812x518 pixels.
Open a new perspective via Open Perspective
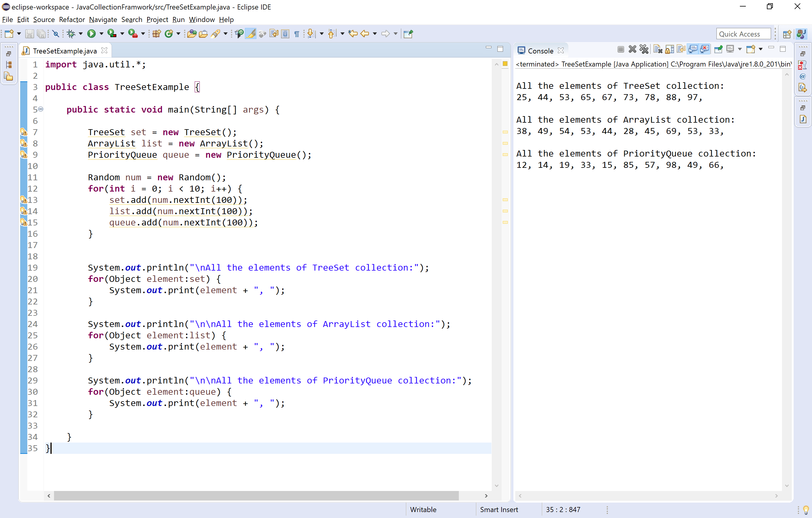tap(787, 34)
